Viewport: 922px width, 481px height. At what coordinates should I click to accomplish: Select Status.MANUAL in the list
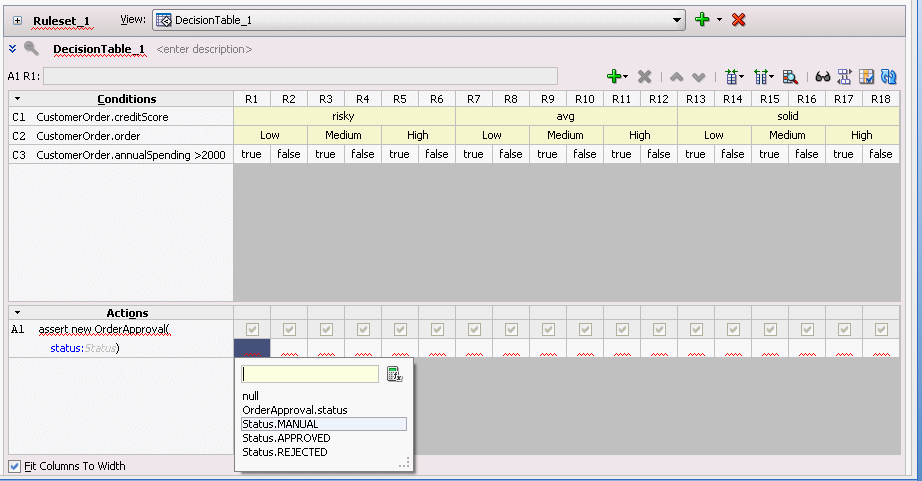(323, 424)
